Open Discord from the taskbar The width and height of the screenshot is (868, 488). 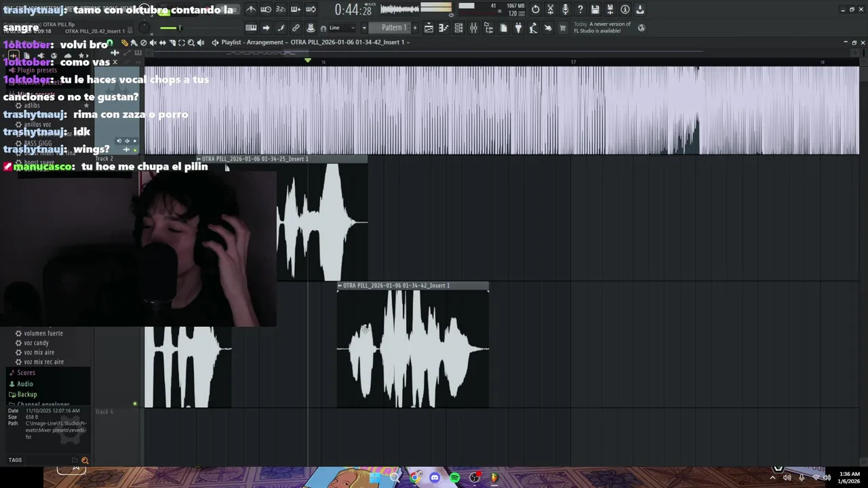435,478
